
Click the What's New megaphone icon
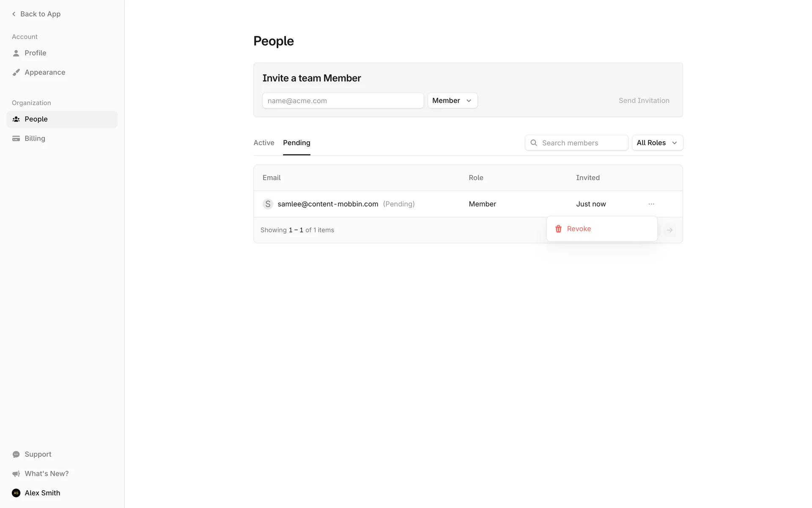point(16,474)
